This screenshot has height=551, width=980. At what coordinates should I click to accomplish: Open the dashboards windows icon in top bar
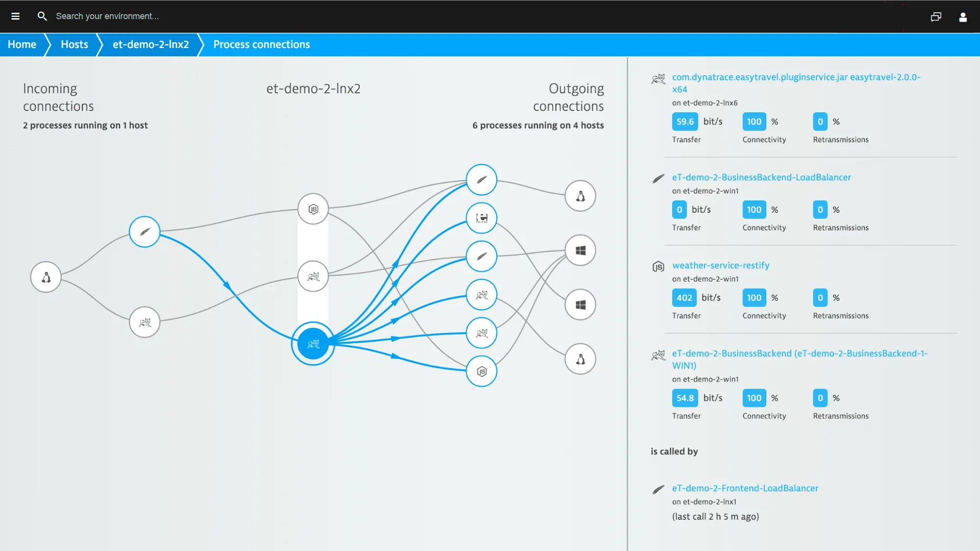coord(936,17)
